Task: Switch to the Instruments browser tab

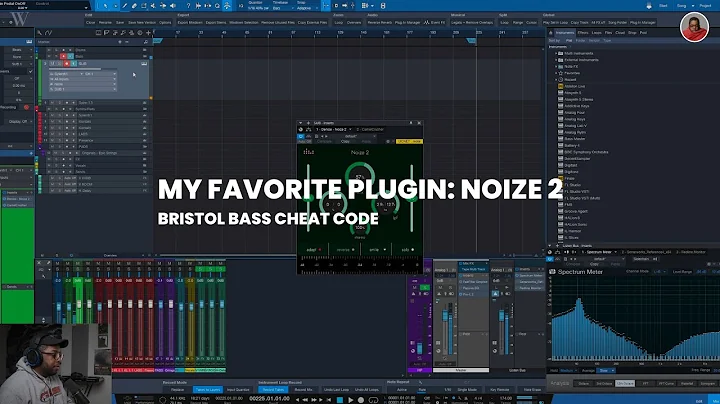Action: pos(564,33)
